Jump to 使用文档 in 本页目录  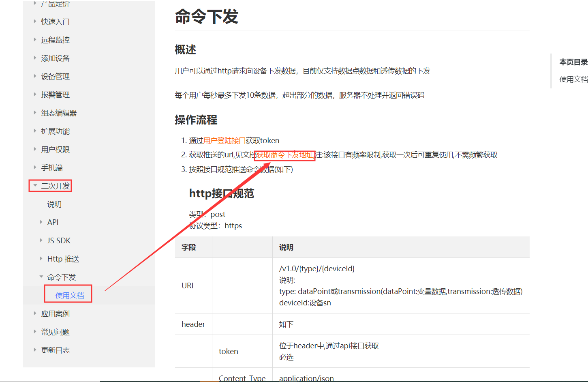pos(573,79)
